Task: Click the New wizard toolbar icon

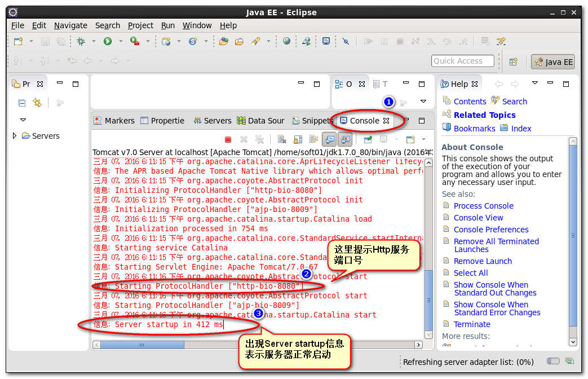Action: pos(18,41)
